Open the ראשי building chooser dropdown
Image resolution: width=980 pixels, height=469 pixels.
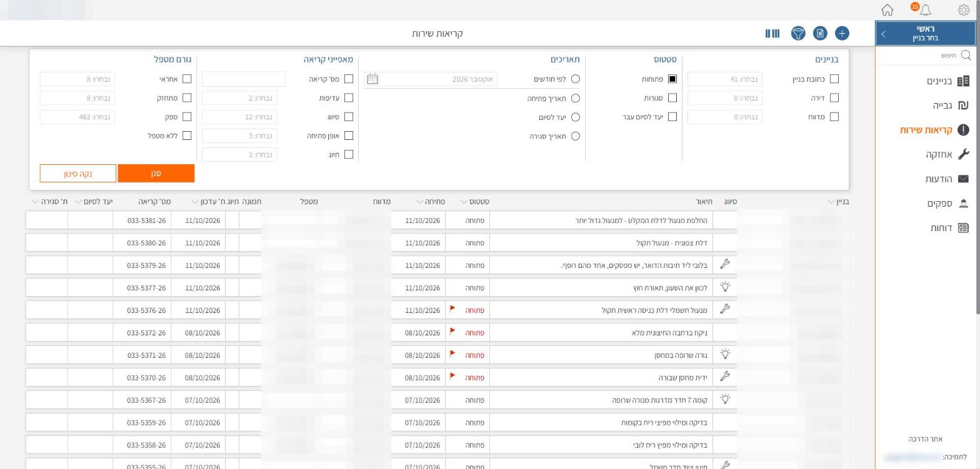point(925,33)
